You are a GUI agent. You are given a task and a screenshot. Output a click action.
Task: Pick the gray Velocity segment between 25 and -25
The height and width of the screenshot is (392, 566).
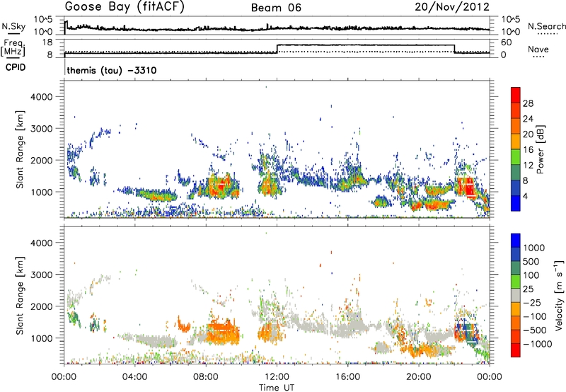(x=516, y=295)
